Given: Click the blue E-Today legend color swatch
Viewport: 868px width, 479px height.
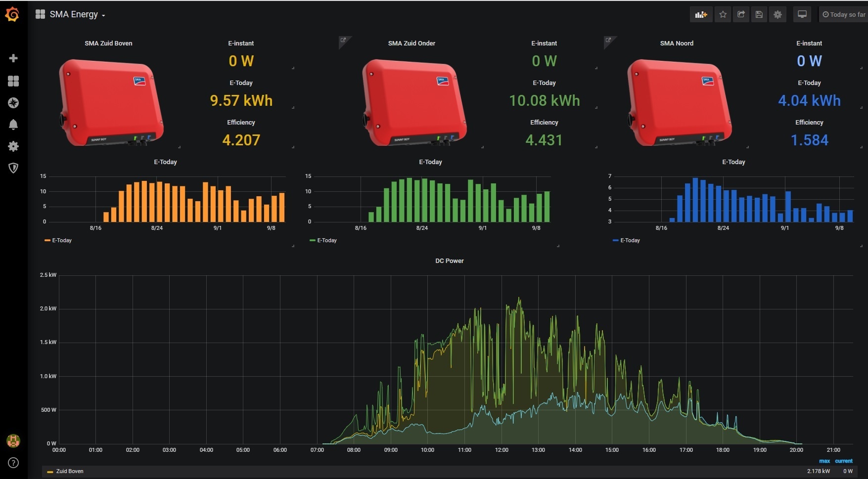Looking at the screenshot, I should pyautogui.click(x=616, y=240).
